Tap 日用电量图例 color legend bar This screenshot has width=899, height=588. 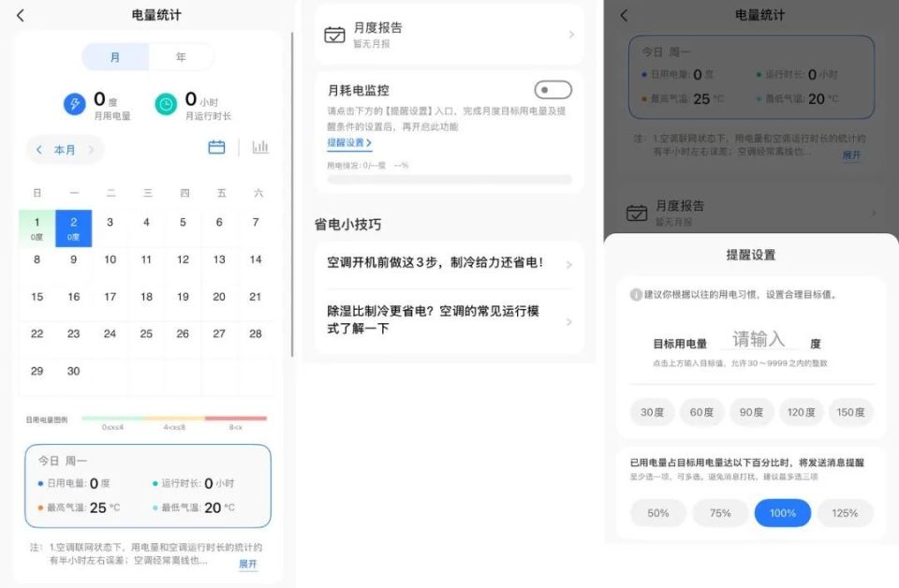click(174, 419)
